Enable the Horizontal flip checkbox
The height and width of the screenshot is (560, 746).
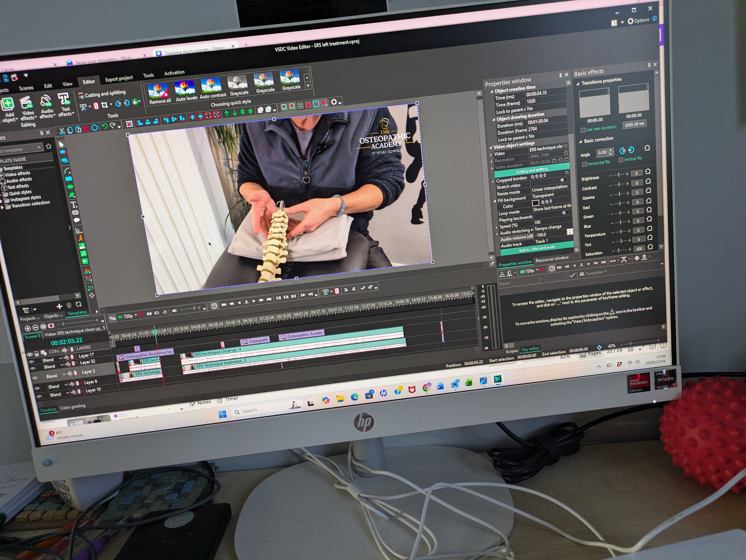pos(585,164)
